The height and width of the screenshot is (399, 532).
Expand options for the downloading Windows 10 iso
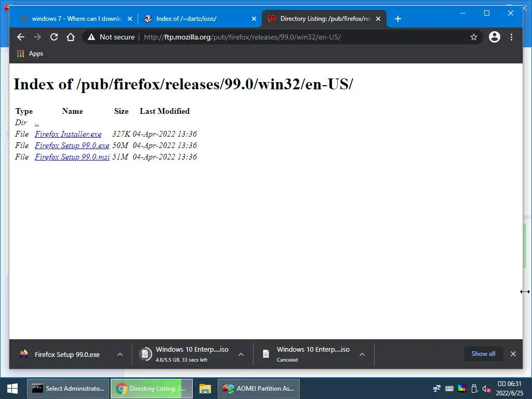[x=241, y=354]
